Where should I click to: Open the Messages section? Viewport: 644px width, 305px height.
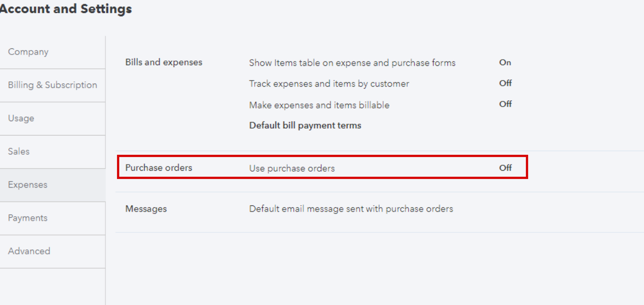[x=146, y=209]
